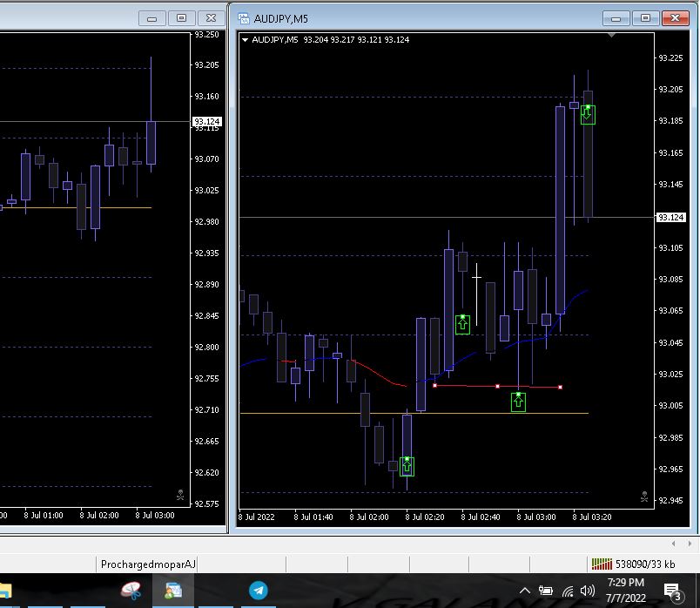Image resolution: width=700 pixels, height=608 pixels.
Task: Open Telegram from the taskbar
Action: point(259,591)
